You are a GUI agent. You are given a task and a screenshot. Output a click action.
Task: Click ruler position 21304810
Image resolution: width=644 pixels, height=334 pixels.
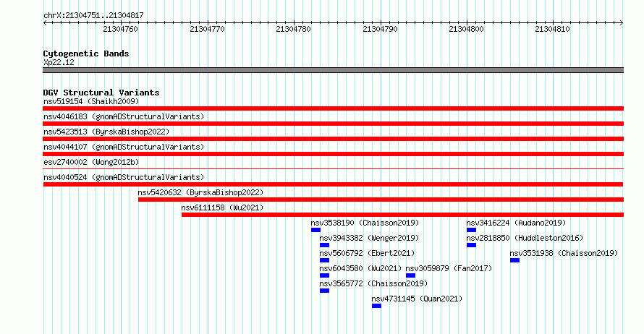(x=552, y=29)
